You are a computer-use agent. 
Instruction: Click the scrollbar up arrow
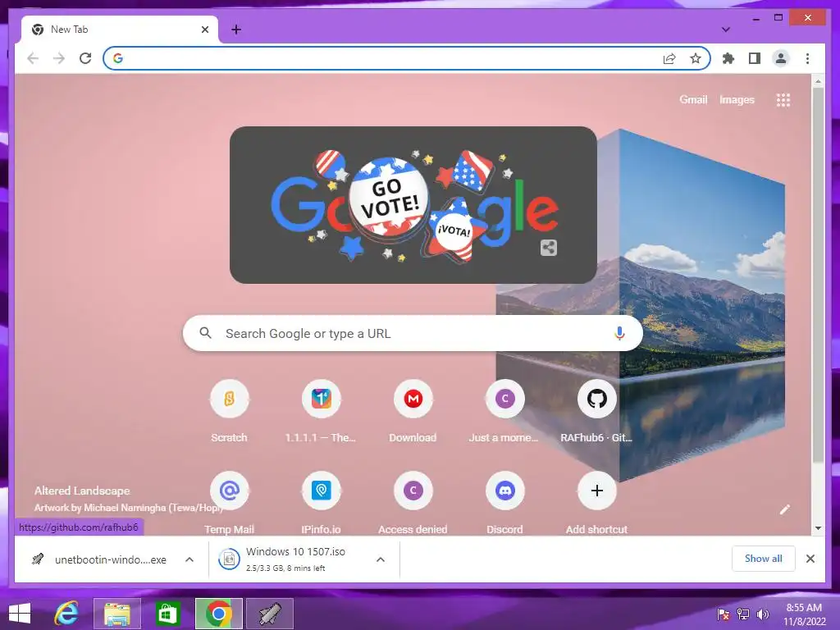pyautogui.click(x=818, y=81)
